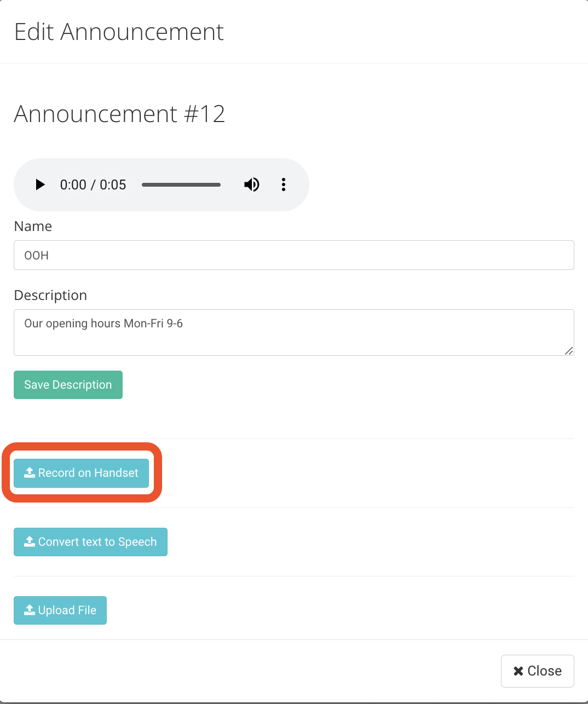Viewport: 588px width, 704px height.
Task: Click Convert text to Speech button
Action: [90, 542]
